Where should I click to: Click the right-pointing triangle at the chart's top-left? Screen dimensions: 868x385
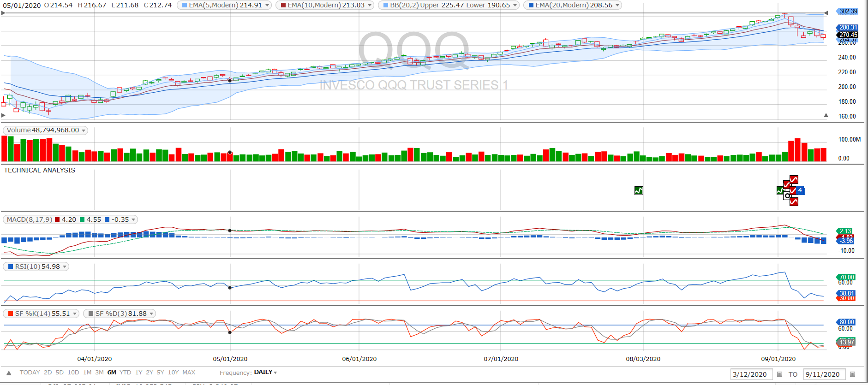click(3, 13)
